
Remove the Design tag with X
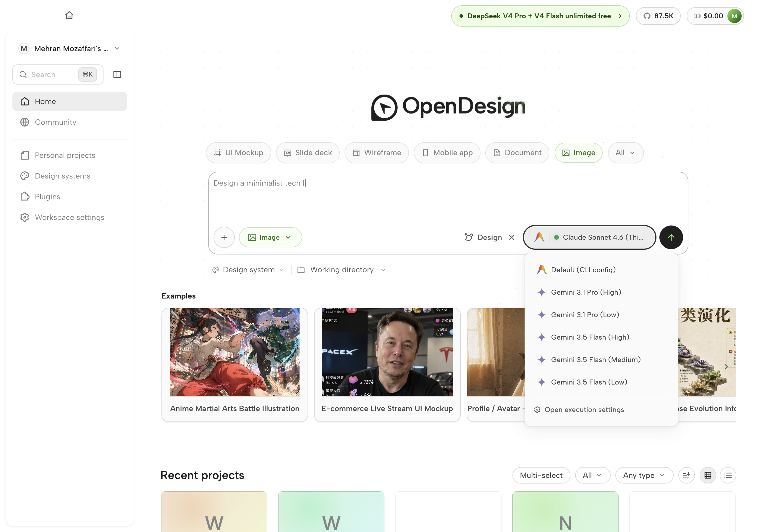click(x=511, y=237)
